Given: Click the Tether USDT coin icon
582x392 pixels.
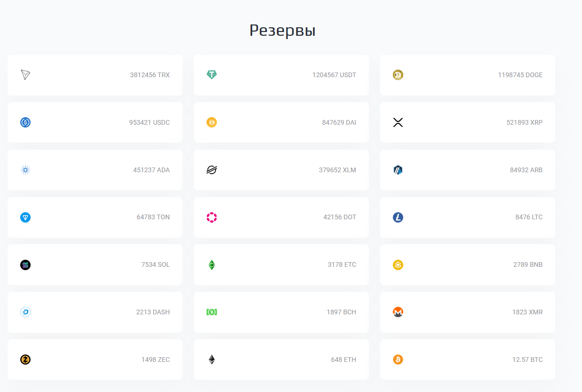Looking at the screenshot, I should [212, 75].
